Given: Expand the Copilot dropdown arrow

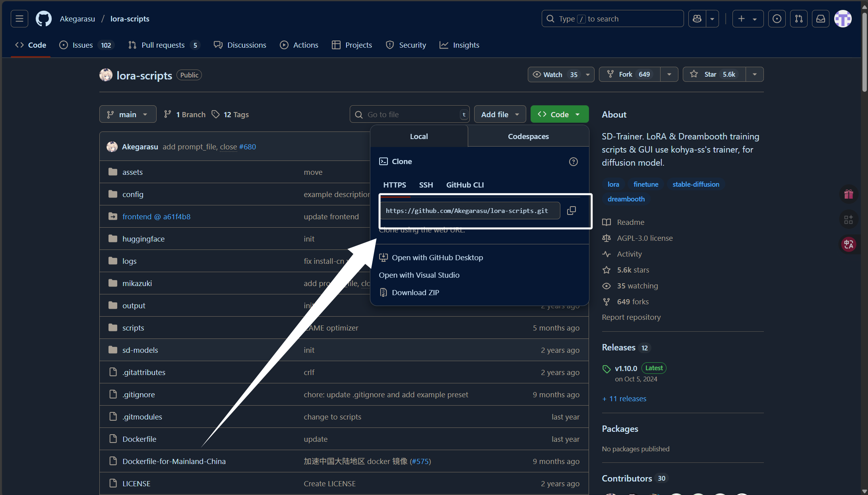Looking at the screenshot, I should coord(712,19).
